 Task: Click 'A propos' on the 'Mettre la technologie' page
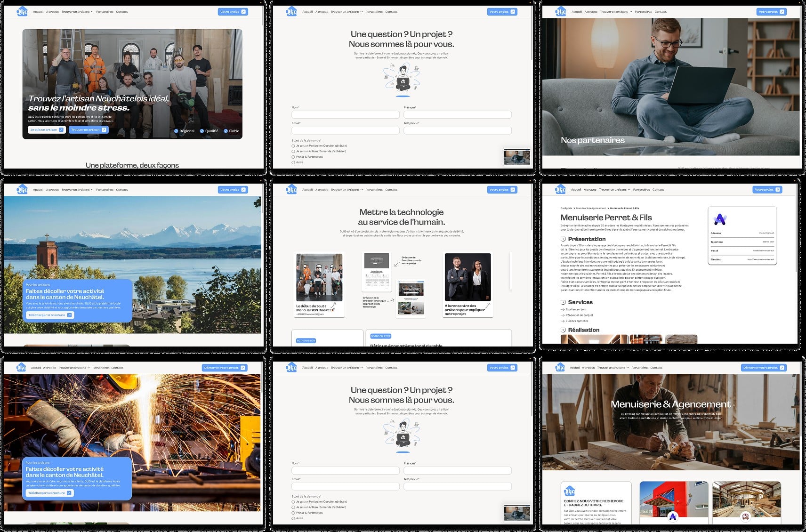coord(322,190)
